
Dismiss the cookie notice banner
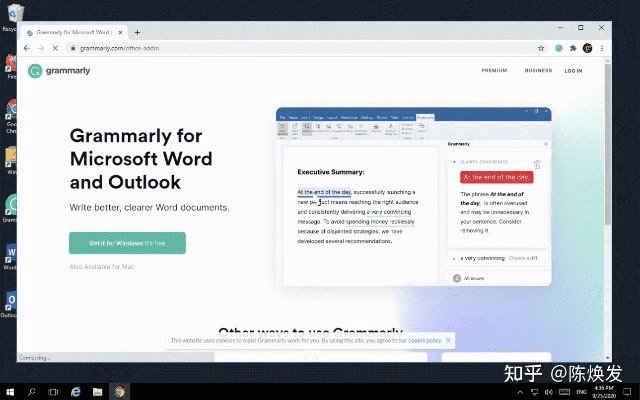[447, 340]
